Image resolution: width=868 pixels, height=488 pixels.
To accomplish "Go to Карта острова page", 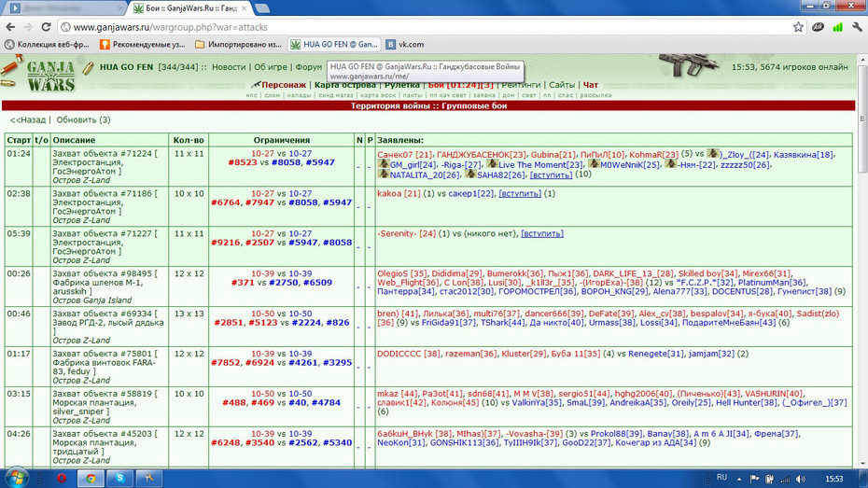I will pos(345,85).
